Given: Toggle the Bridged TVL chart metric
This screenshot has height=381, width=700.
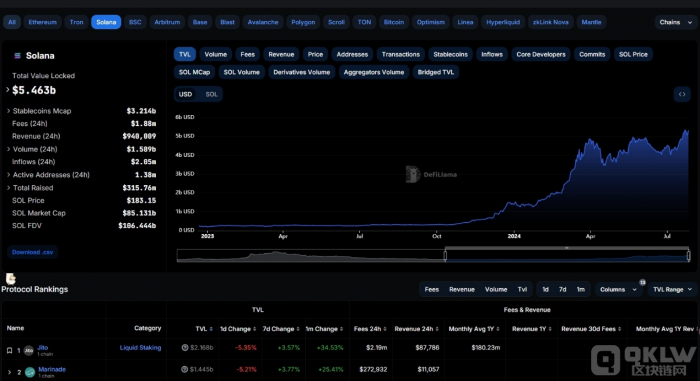Looking at the screenshot, I should point(436,72).
